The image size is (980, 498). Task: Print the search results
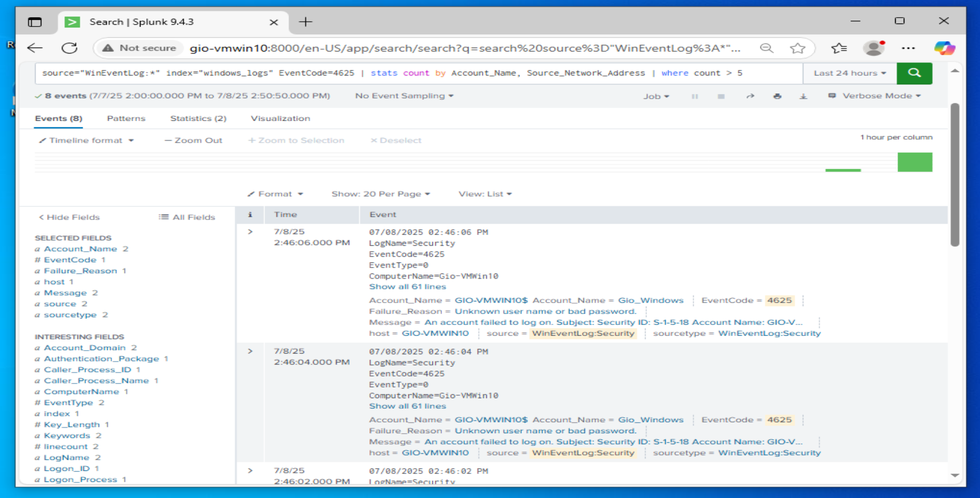coord(777,96)
